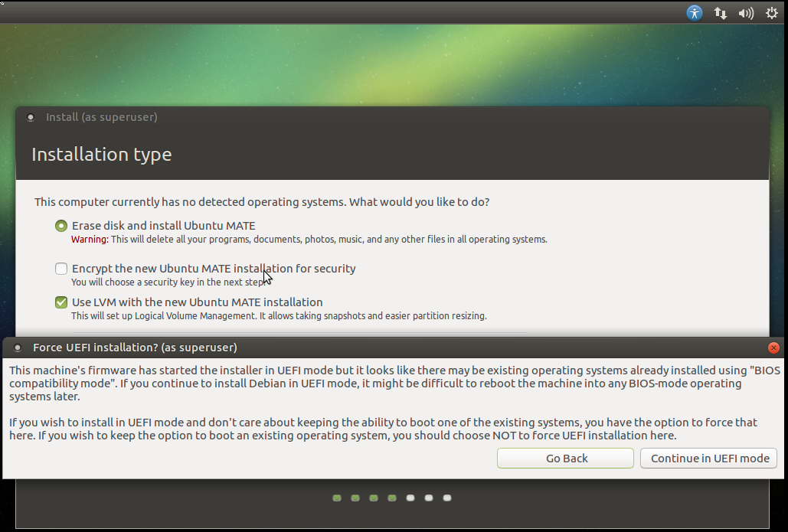Click the Installation type heading
The width and height of the screenshot is (788, 532).
[102, 154]
